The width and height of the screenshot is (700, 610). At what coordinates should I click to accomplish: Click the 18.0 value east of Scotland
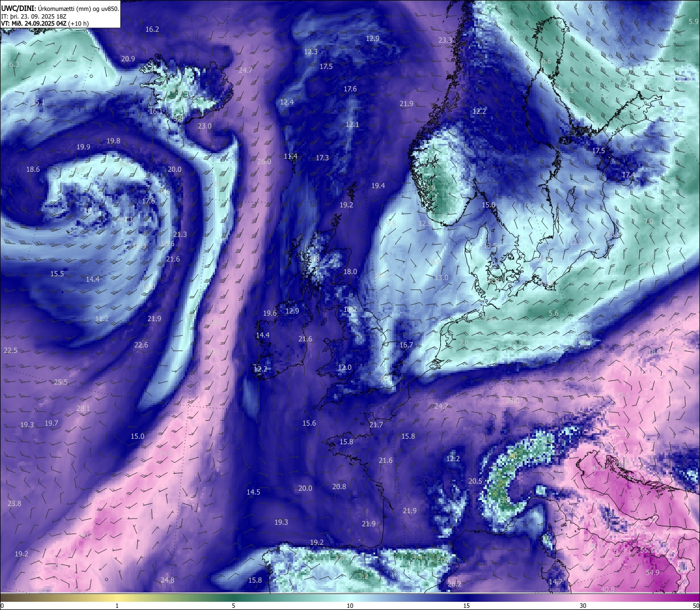point(350,271)
